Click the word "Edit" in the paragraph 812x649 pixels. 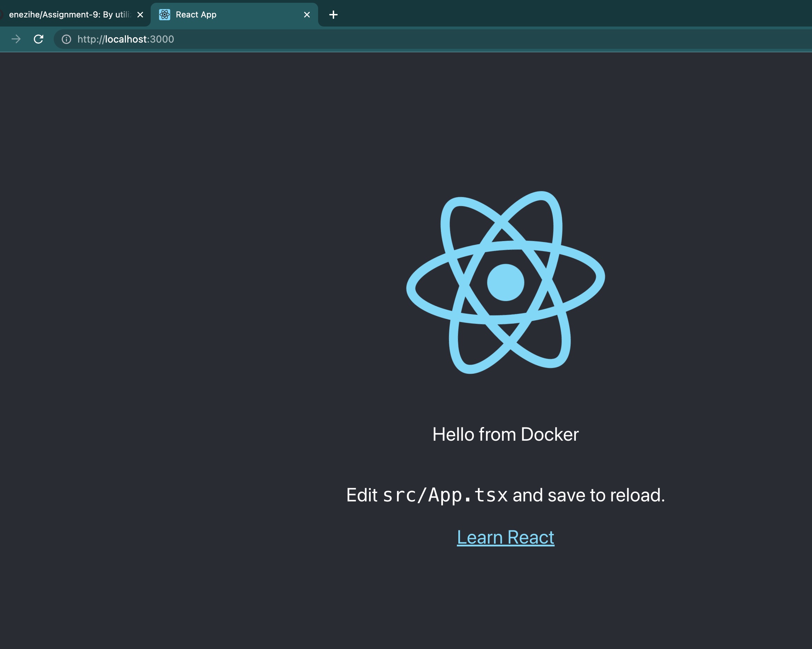362,495
